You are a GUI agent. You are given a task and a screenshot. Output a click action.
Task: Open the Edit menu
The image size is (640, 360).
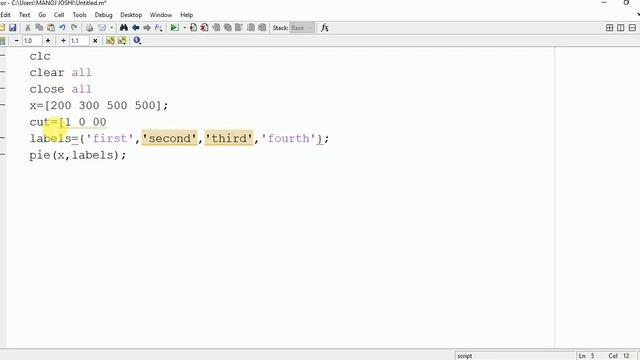click(5, 15)
